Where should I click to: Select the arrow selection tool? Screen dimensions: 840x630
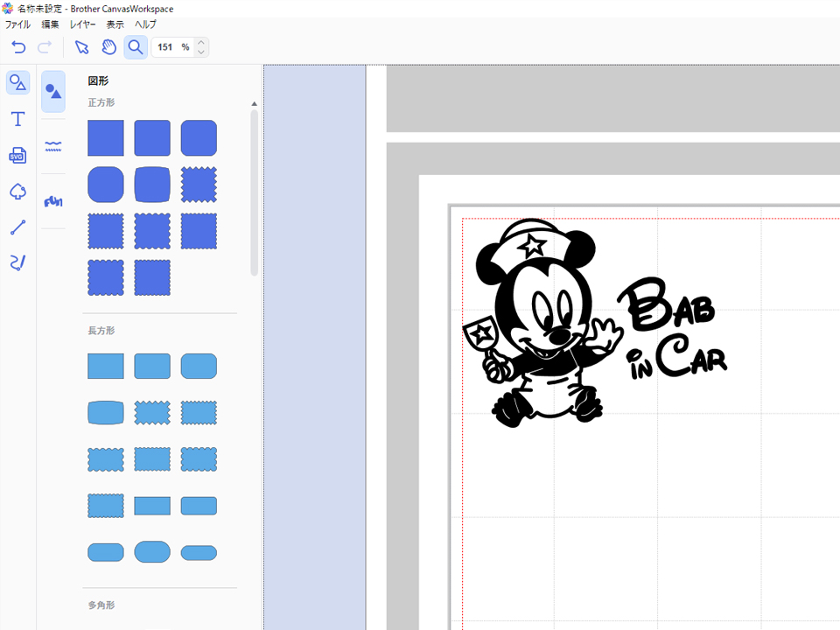point(82,47)
